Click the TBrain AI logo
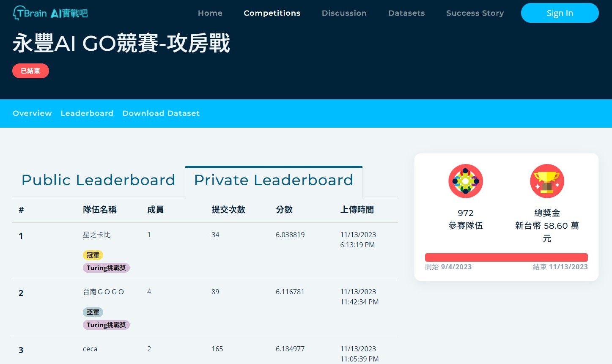This screenshot has height=364, width=612. tap(50, 13)
